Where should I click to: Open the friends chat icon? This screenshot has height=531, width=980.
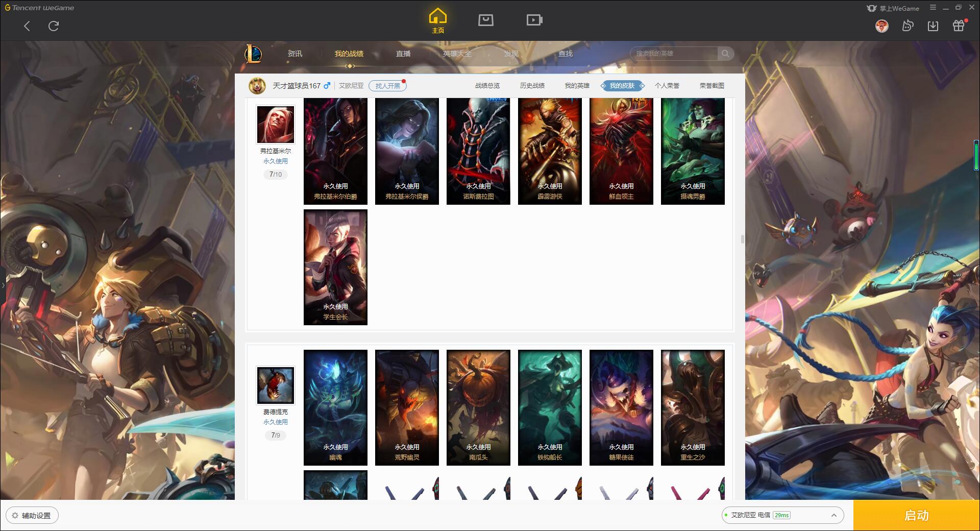click(908, 26)
